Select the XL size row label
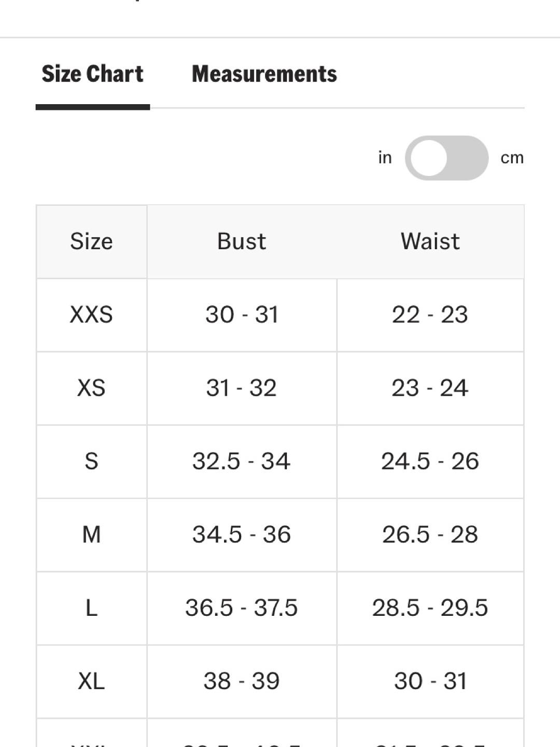This screenshot has height=747, width=560. pyautogui.click(x=91, y=681)
